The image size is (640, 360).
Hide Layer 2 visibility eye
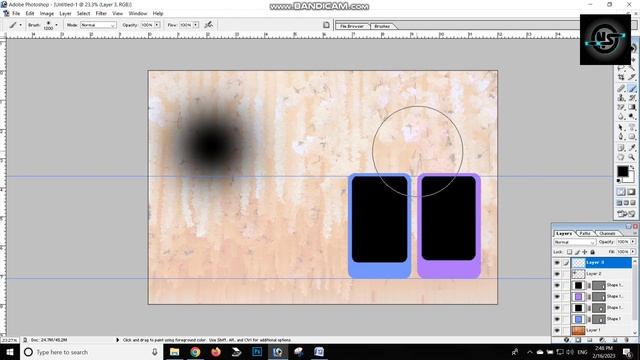point(557,274)
